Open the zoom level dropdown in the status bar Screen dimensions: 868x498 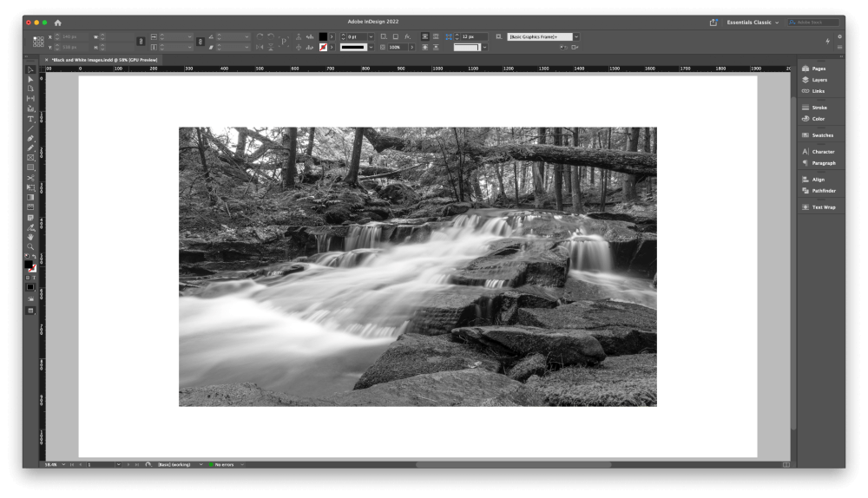[63, 464]
